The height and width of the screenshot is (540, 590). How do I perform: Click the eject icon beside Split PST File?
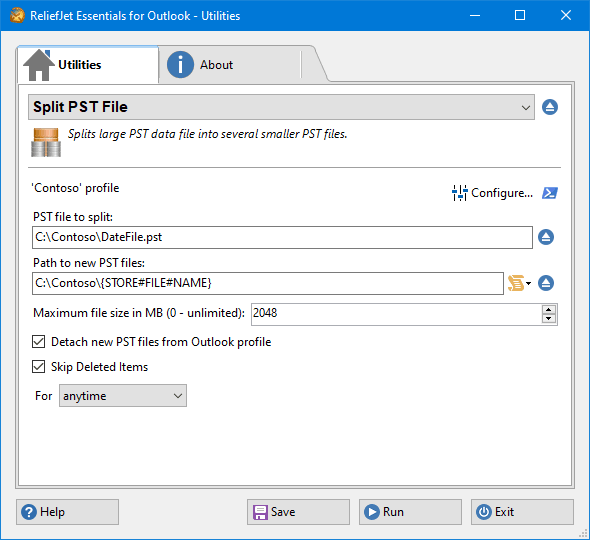click(550, 107)
